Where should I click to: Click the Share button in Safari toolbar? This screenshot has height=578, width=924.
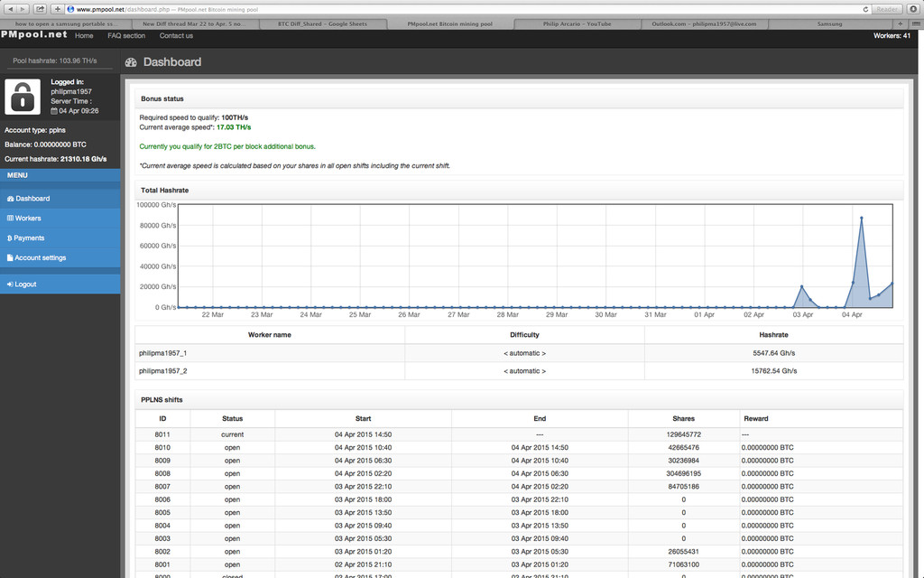coord(40,9)
